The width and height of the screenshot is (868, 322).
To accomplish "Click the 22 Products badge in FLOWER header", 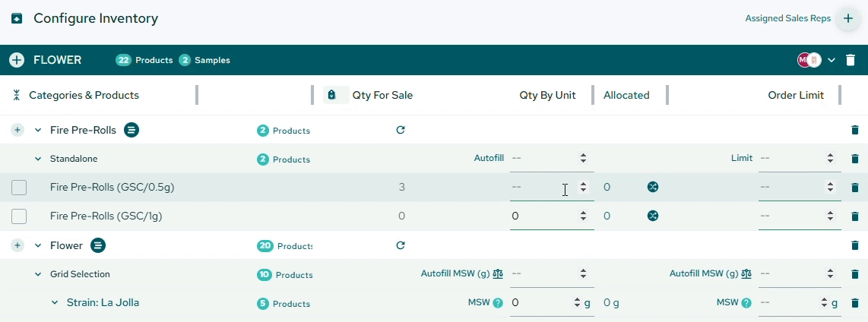I will (144, 60).
